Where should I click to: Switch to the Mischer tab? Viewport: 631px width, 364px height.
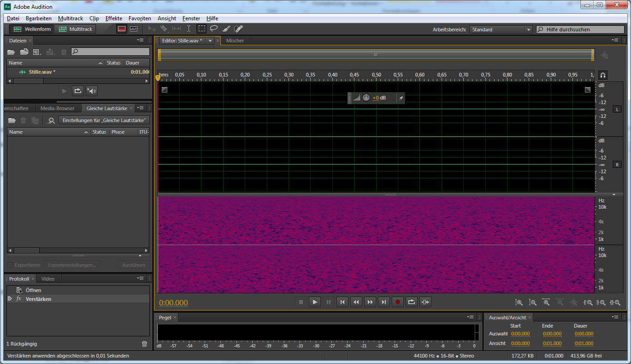235,41
